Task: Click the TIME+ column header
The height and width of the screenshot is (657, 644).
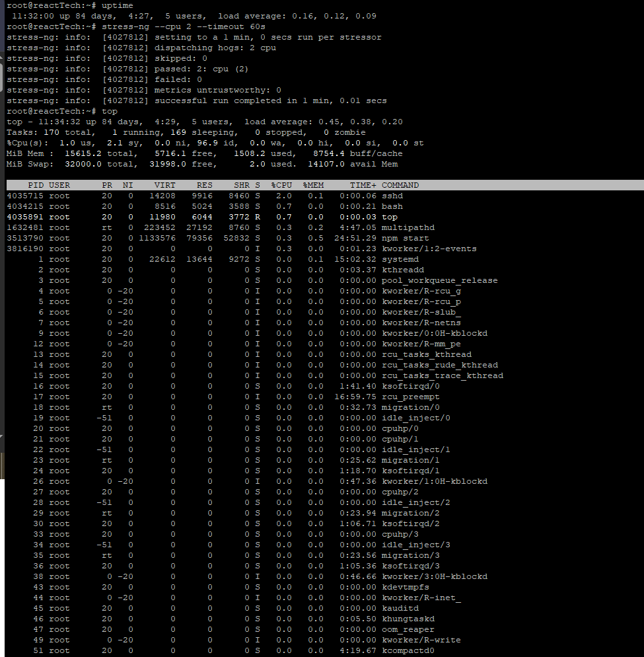Action: click(x=363, y=185)
